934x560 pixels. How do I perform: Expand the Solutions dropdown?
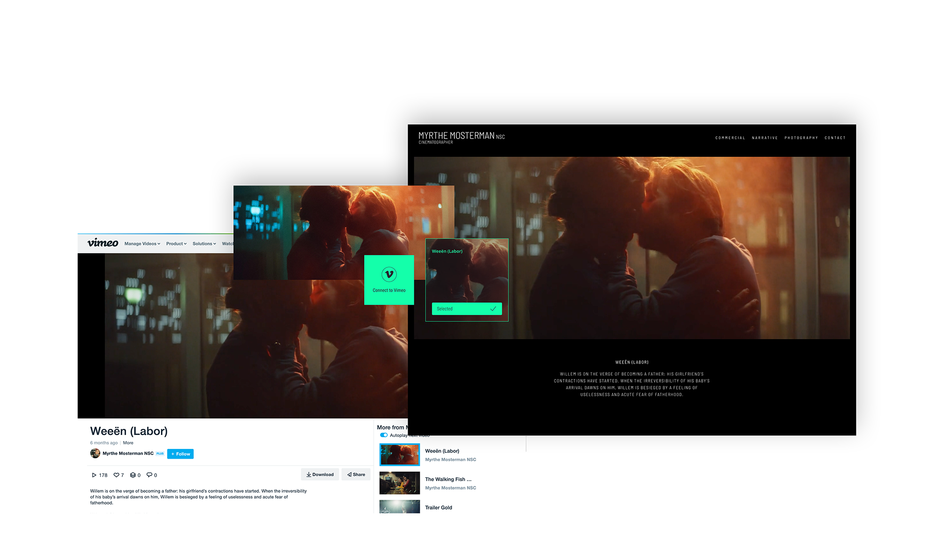[x=204, y=244]
